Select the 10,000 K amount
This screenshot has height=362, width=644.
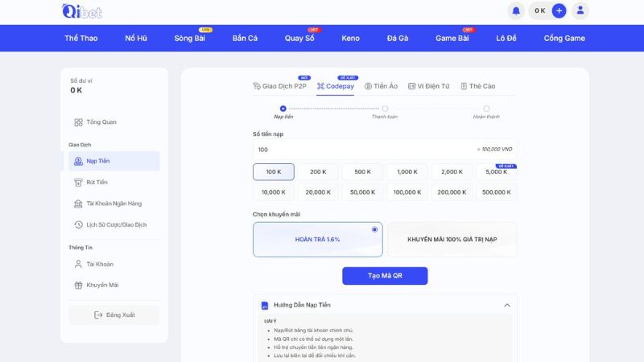point(274,192)
